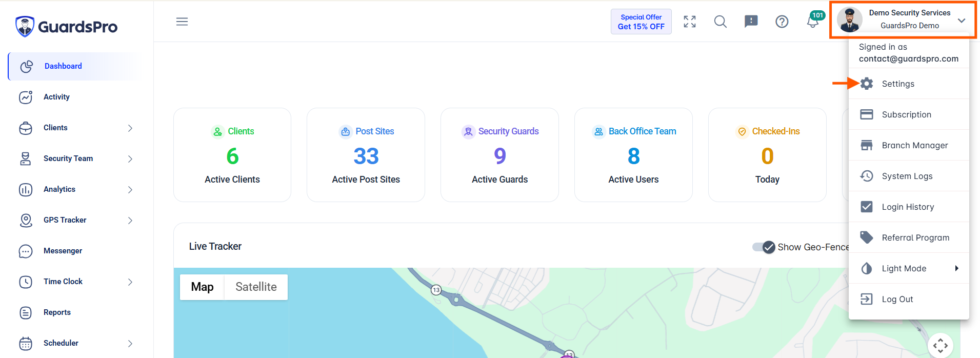Click the Analytics bar chart icon
The image size is (980, 358).
click(26, 189)
